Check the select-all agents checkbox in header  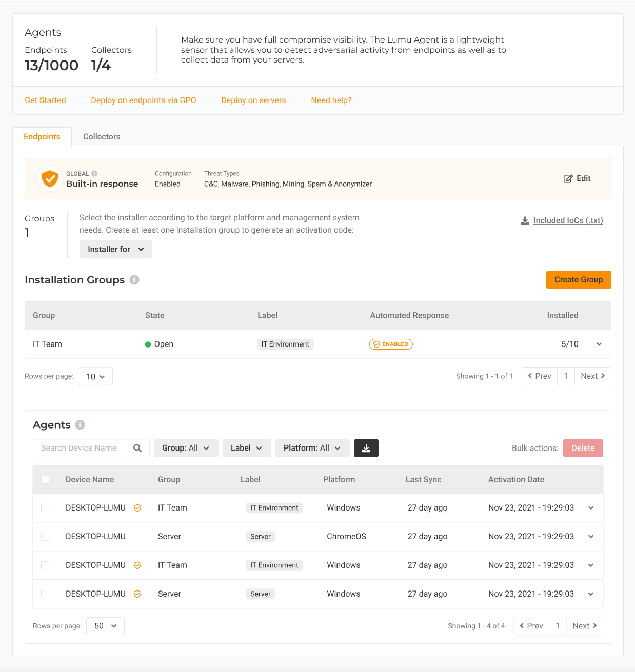(x=45, y=480)
